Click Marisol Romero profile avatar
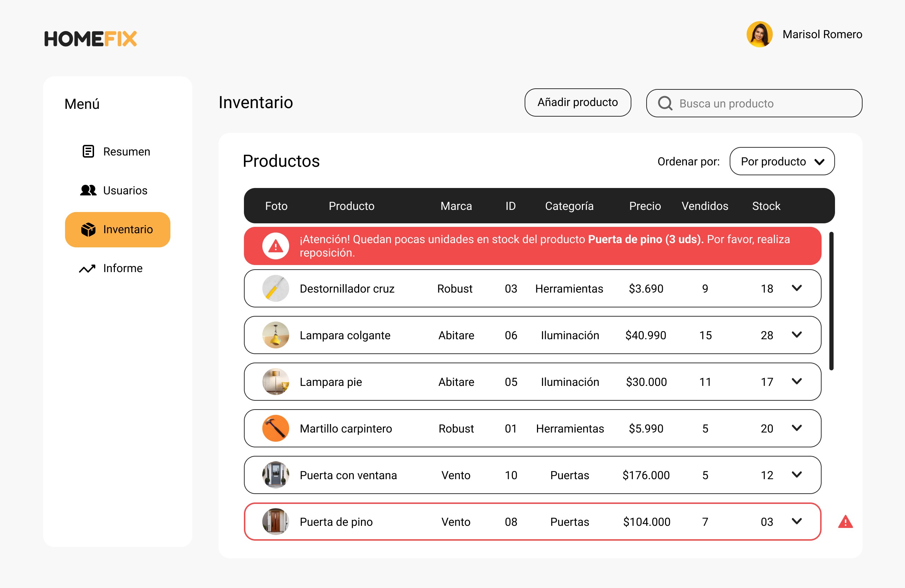 [x=759, y=34]
